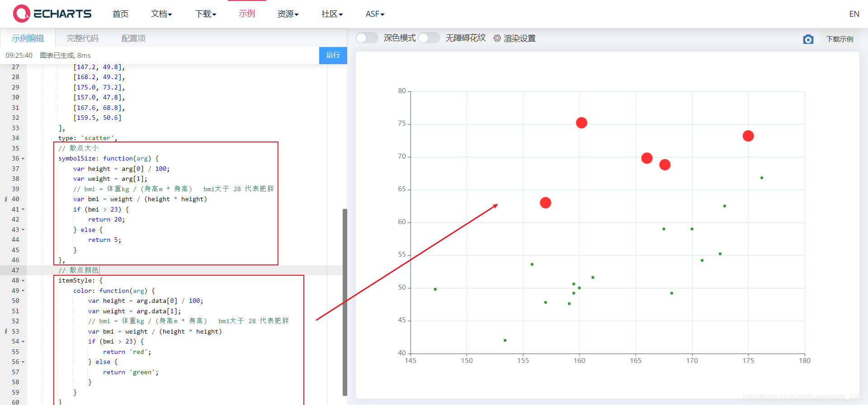Click the "return 'green';" code line
This screenshot has height=405, width=868.
point(131,372)
